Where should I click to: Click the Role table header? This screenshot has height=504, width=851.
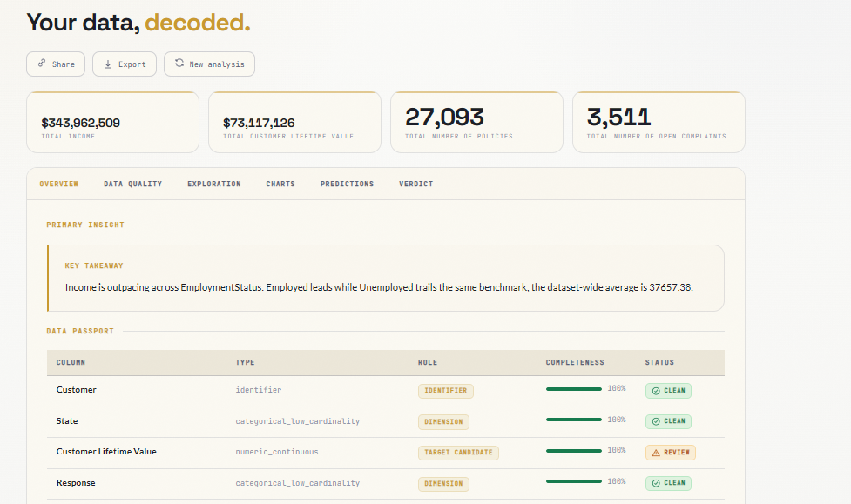[x=428, y=362]
